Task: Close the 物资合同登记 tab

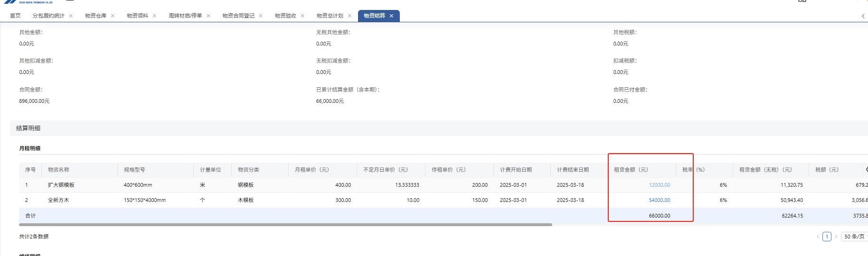Action: [x=261, y=16]
